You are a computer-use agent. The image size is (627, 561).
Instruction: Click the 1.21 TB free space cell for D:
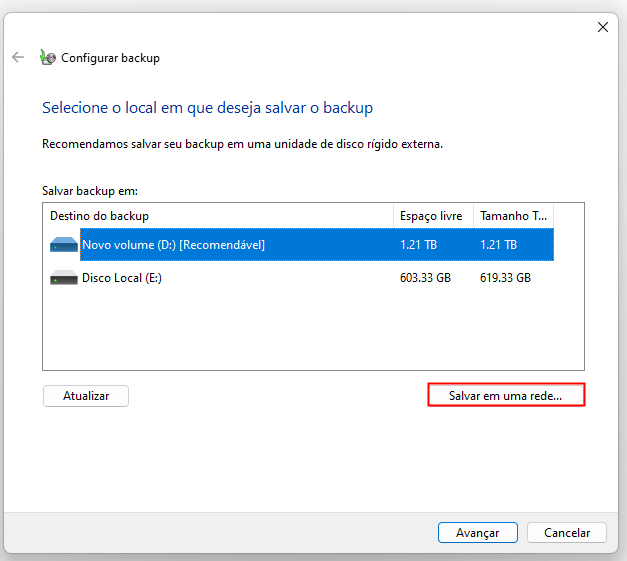(x=417, y=245)
